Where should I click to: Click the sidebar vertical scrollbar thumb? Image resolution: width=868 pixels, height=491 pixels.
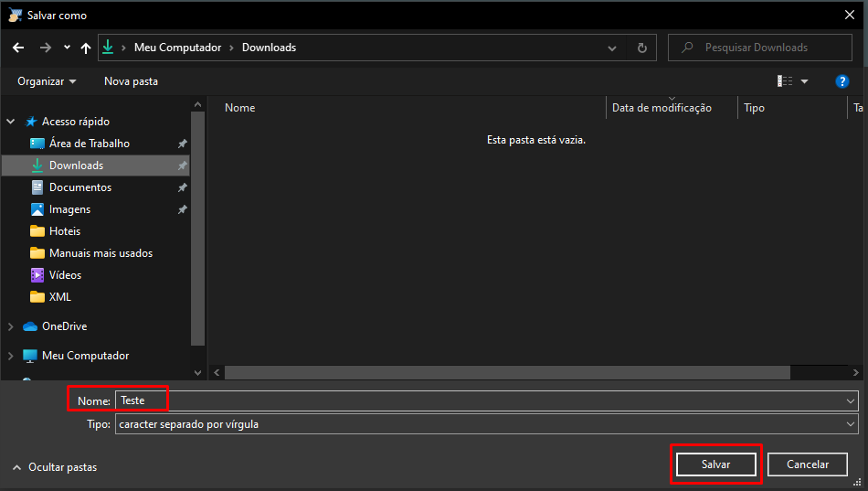point(198,229)
